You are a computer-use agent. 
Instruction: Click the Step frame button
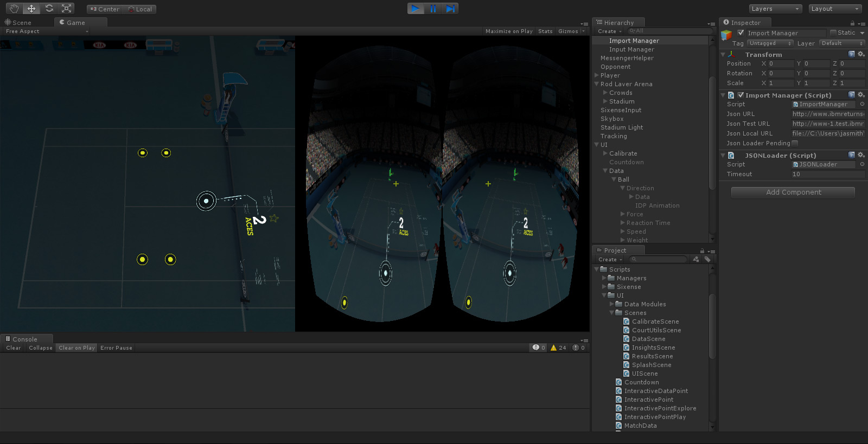coord(450,9)
